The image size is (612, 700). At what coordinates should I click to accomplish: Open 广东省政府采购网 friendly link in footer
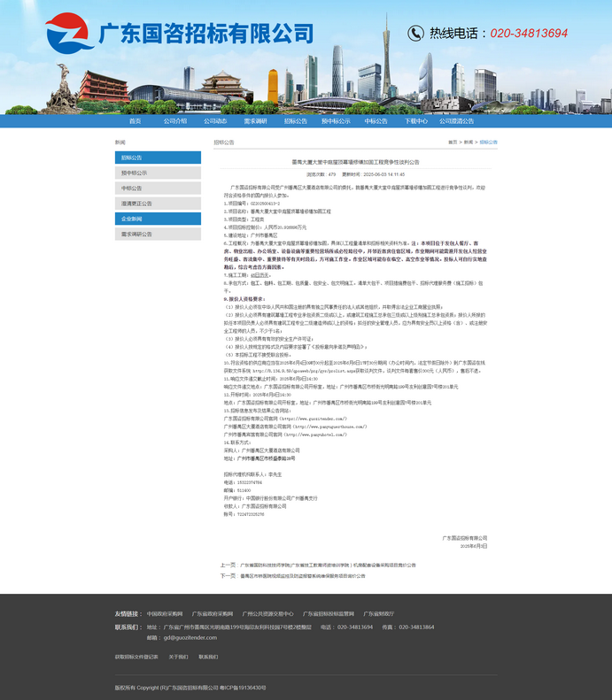[x=213, y=614]
